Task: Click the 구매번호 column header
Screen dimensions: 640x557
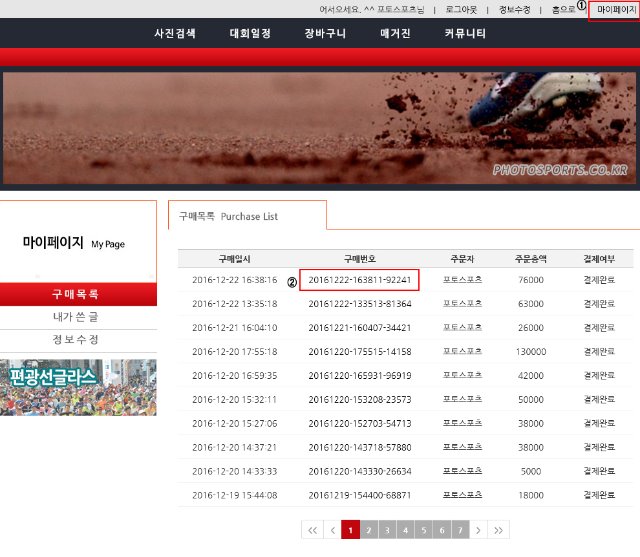Action: point(360,259)
